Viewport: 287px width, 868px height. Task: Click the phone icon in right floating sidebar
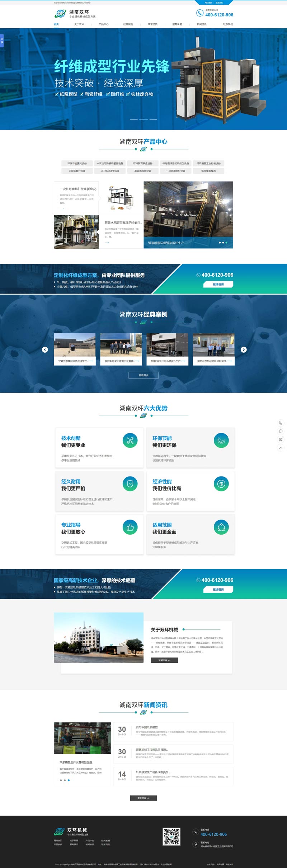(x=281, y=423)
